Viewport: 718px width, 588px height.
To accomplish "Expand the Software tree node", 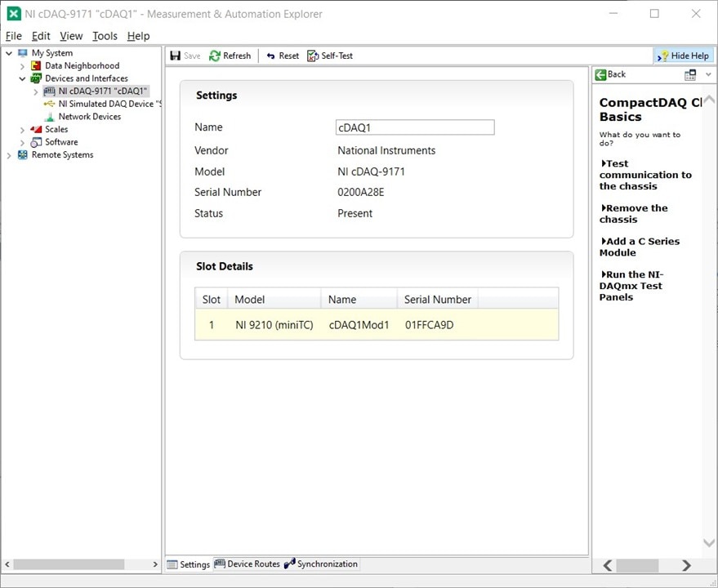I will click(x=22, y=142).
